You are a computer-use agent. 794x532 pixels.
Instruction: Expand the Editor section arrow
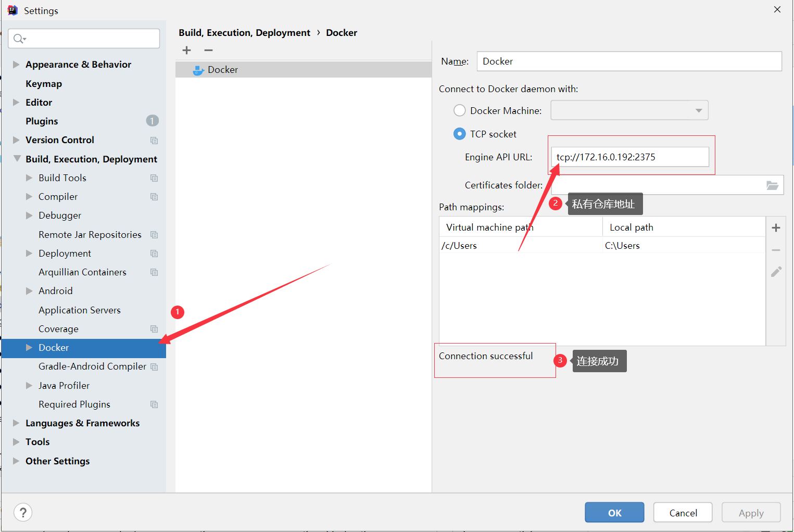pyautogui.click(x=16, y=103)
